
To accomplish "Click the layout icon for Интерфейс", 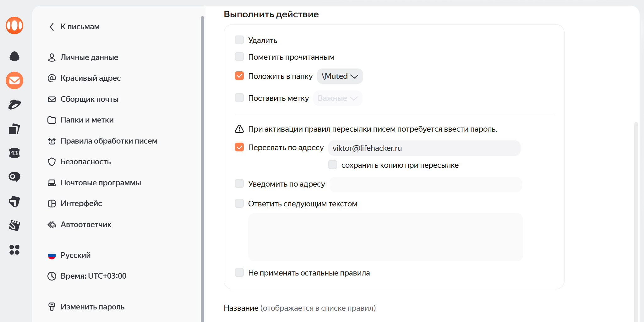I will (x=52, y=204).
